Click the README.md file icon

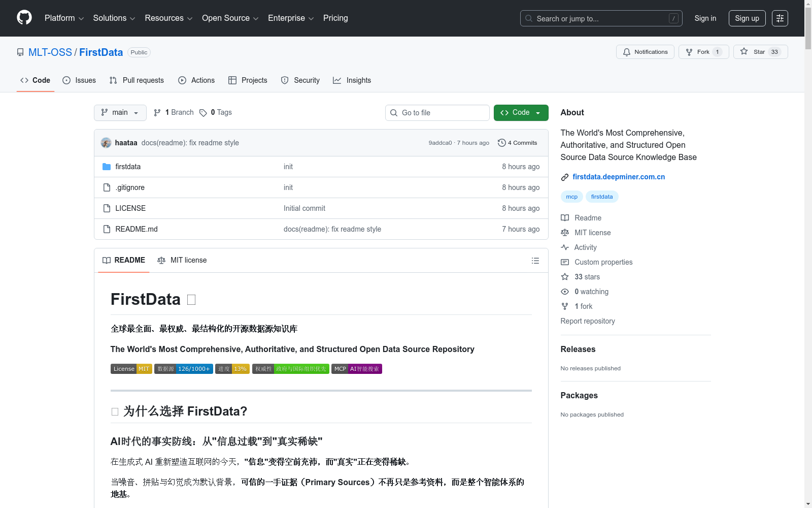[107, 229]
